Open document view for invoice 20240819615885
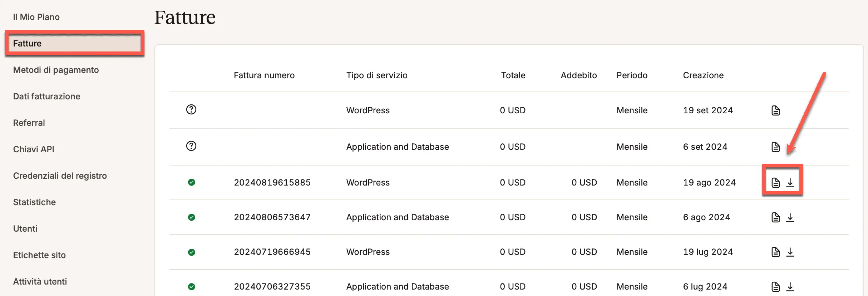The image size is (868, 296). pyautogui.click(x=775, y=183)
